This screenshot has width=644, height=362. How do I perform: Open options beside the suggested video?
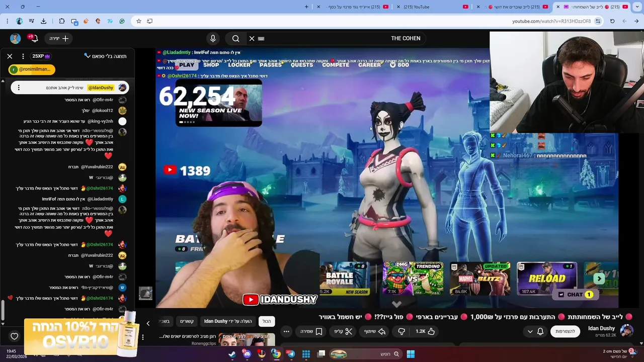pos(143,337)
